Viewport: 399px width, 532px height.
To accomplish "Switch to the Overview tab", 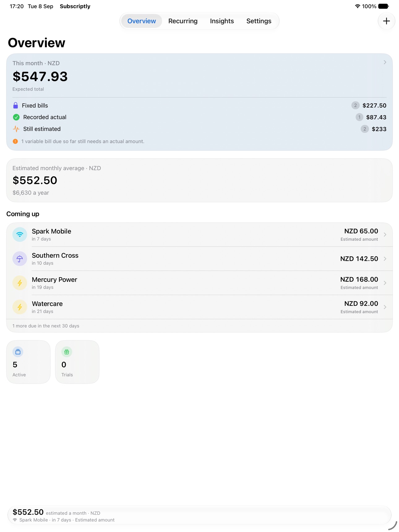I will coord(142,21).
